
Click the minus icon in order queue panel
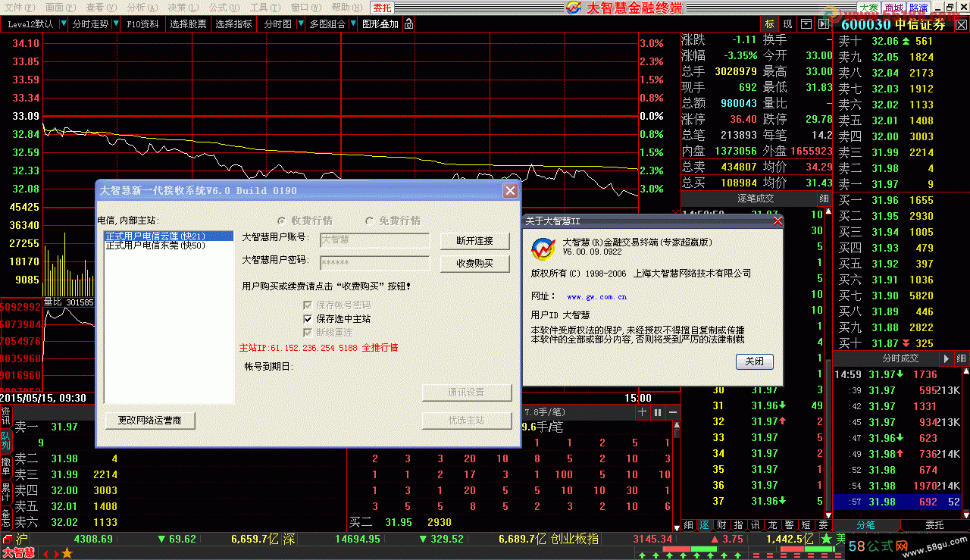click(x=672, y=412)
